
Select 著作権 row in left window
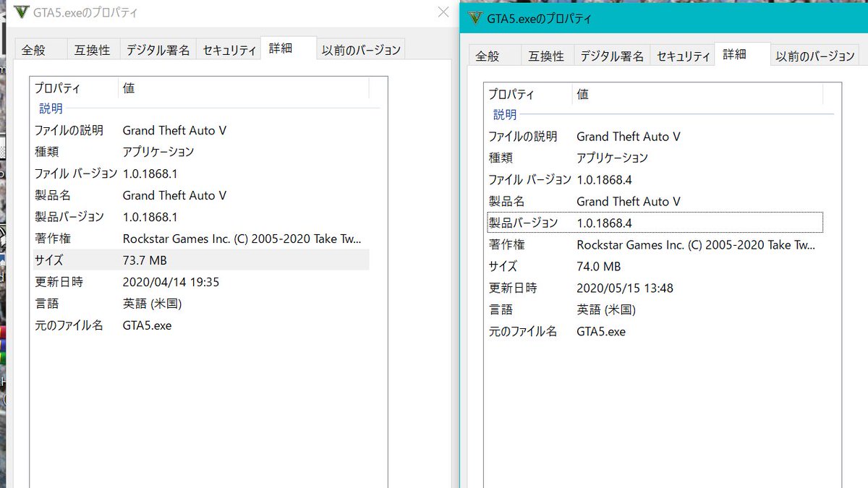[x=200, y=239]
